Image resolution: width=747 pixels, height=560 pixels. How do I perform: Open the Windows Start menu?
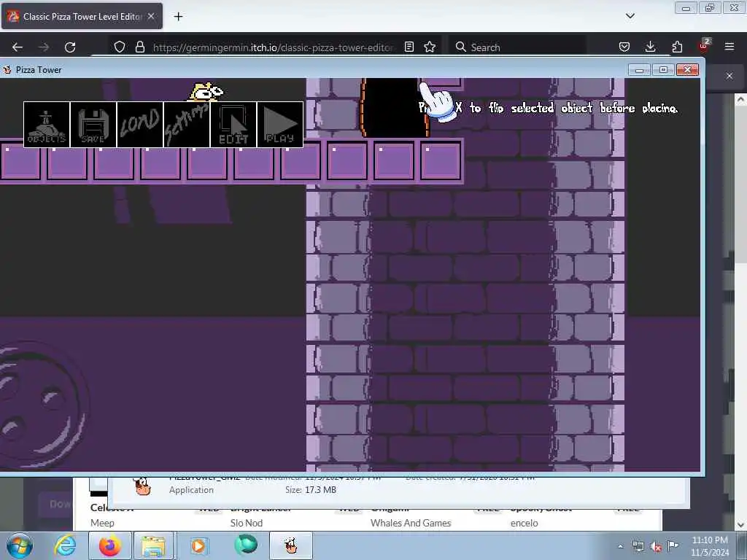click(x=20, y=545)
